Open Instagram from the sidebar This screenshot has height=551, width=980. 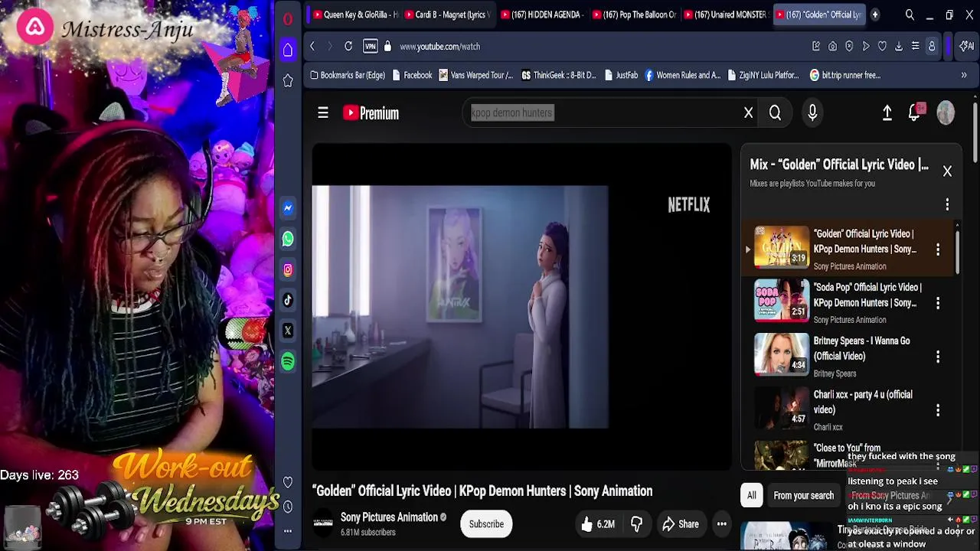pos(288,269)
